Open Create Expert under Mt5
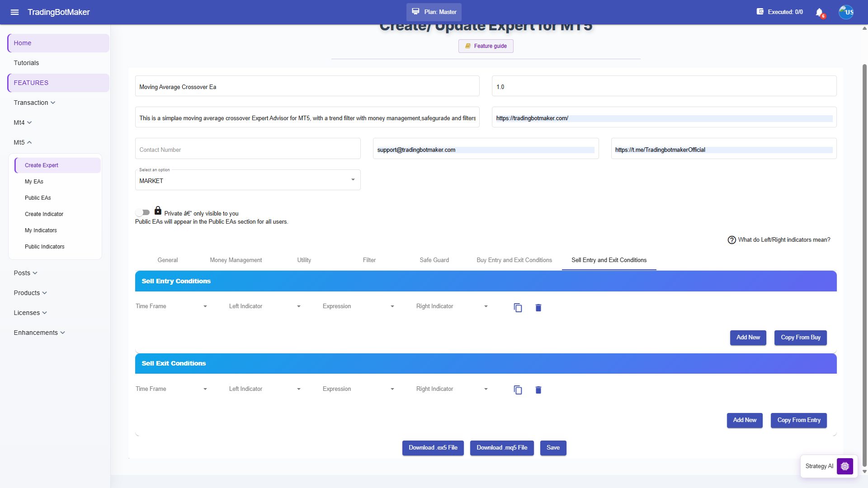The height and width of the screenshot is (488, 868). (57, 165)
